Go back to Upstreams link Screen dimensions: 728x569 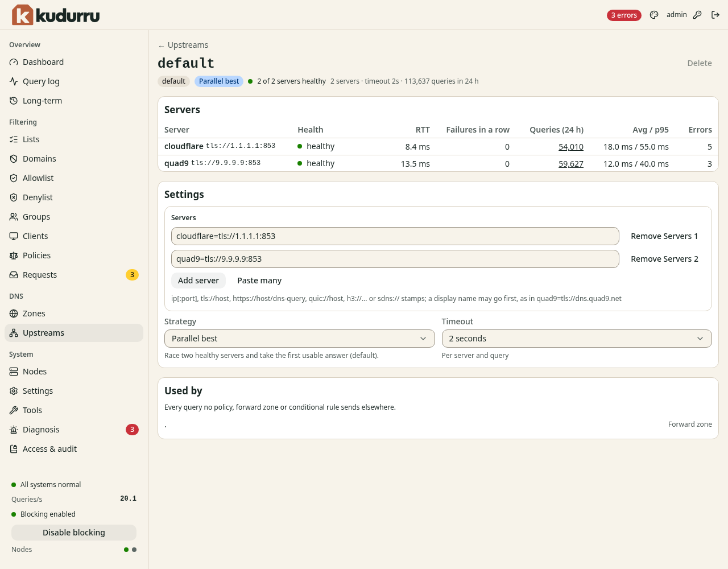pos(183,45)
